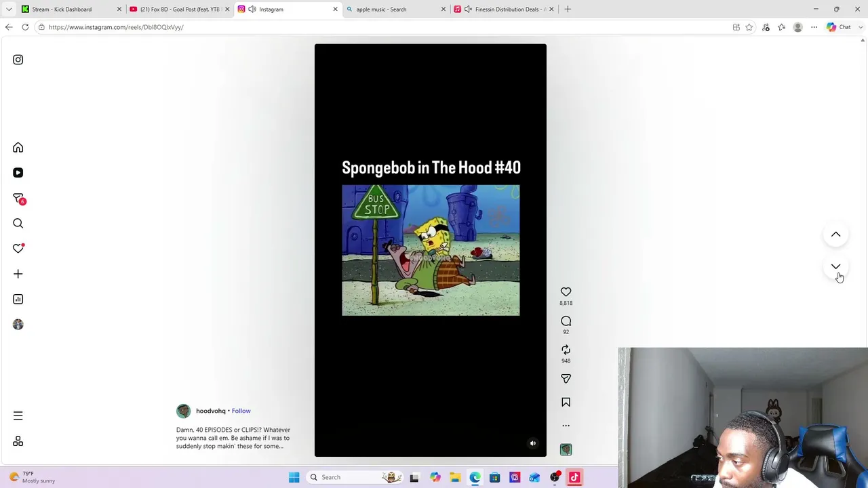Go to Instagram Home in sidebar
Image resolution: width=868 pixels, height=488 pixels.
[18, 148]
